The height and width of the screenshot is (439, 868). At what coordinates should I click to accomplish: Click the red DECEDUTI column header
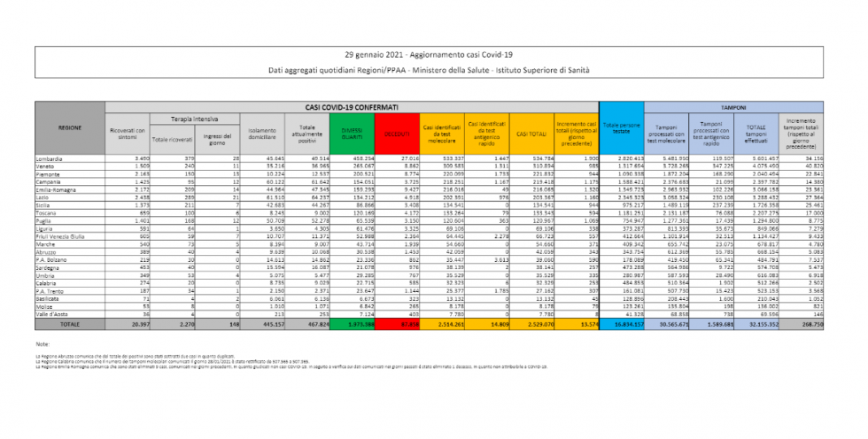[x=399, y=133]
